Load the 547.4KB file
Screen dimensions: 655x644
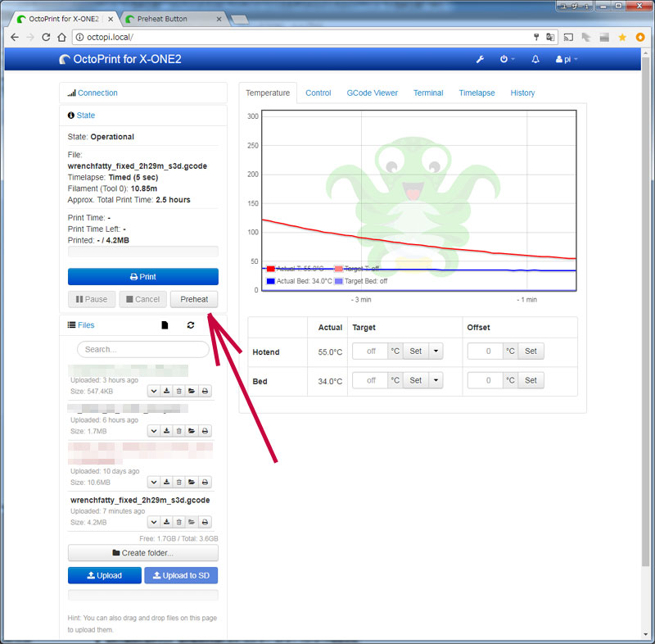(x=192, y=391)
